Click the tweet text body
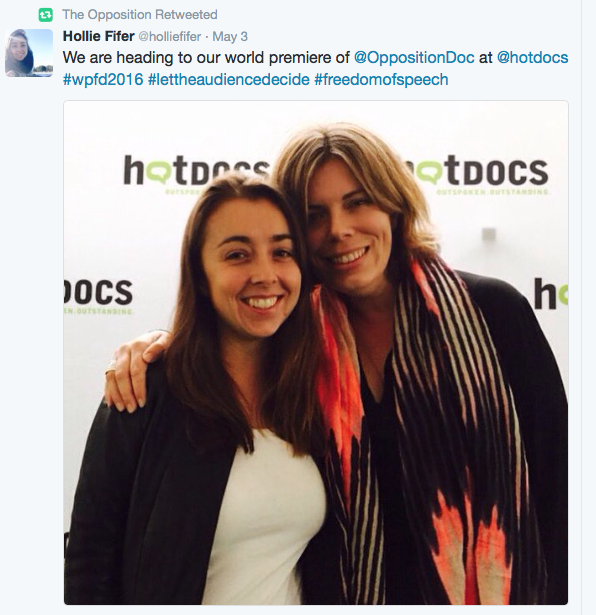The width and height of the screenshot is (596, 615). click(316, 69)
